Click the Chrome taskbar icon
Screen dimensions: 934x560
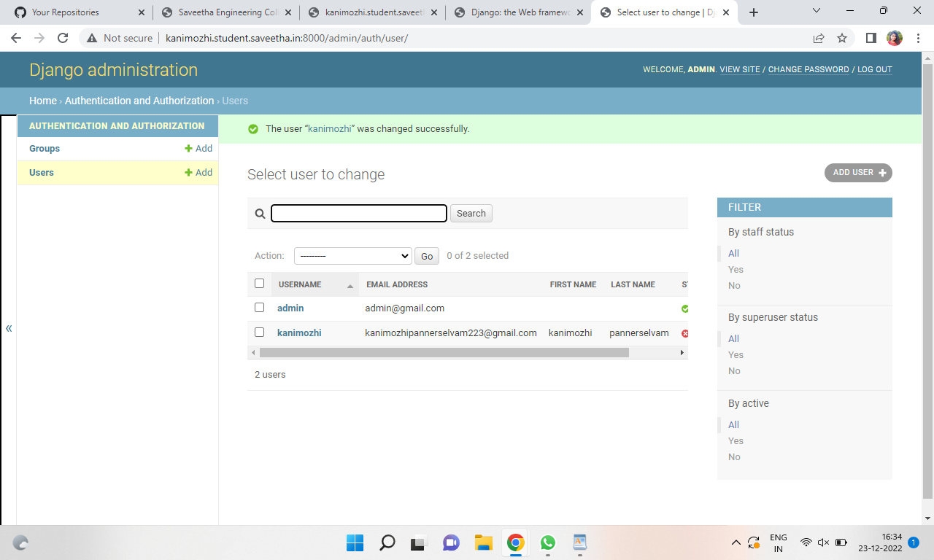click(516, 542)
